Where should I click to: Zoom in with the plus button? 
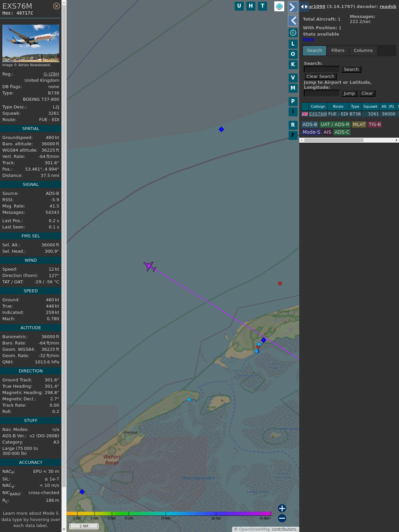(x=282, y=508)
